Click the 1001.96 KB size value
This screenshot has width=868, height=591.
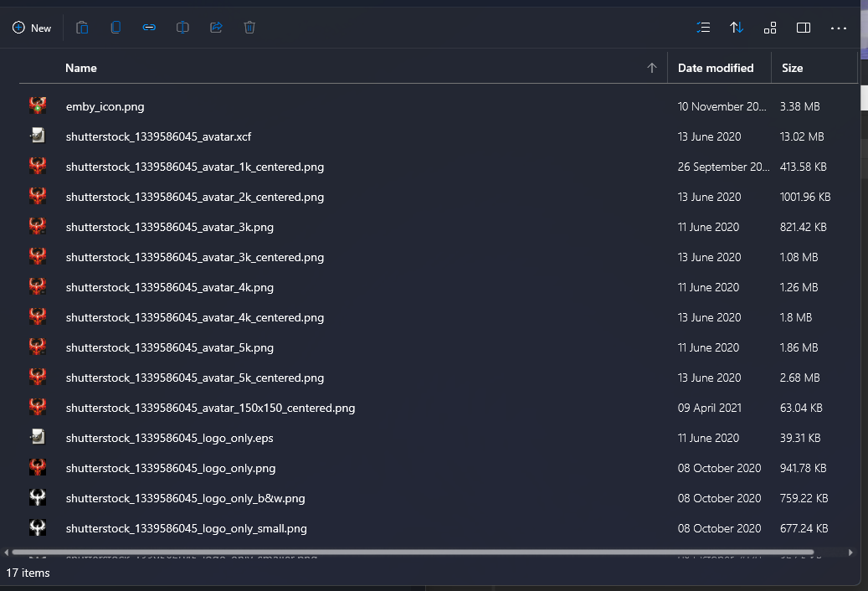pos(805,197)
